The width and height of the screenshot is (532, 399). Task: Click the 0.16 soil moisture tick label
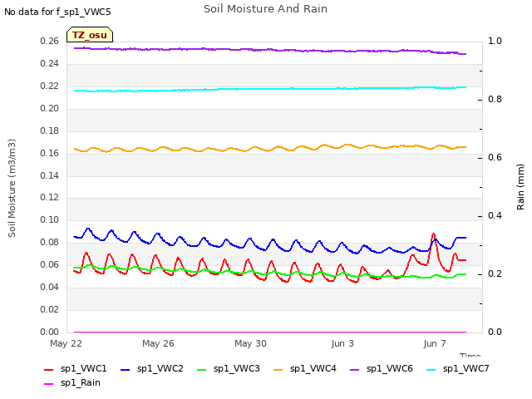[x=50, y=153]
